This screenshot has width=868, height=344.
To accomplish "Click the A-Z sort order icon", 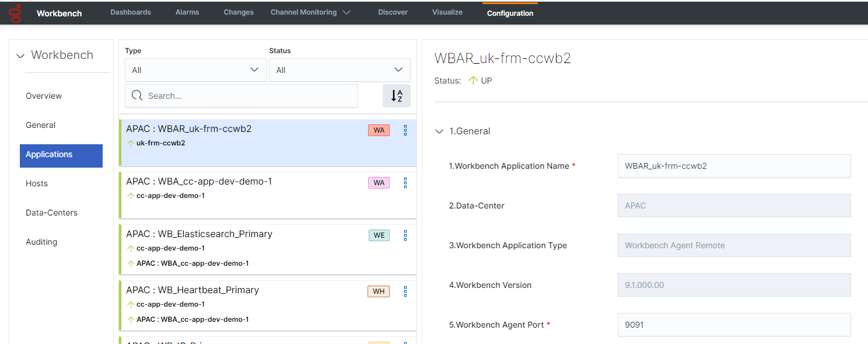I will (397, 96).
